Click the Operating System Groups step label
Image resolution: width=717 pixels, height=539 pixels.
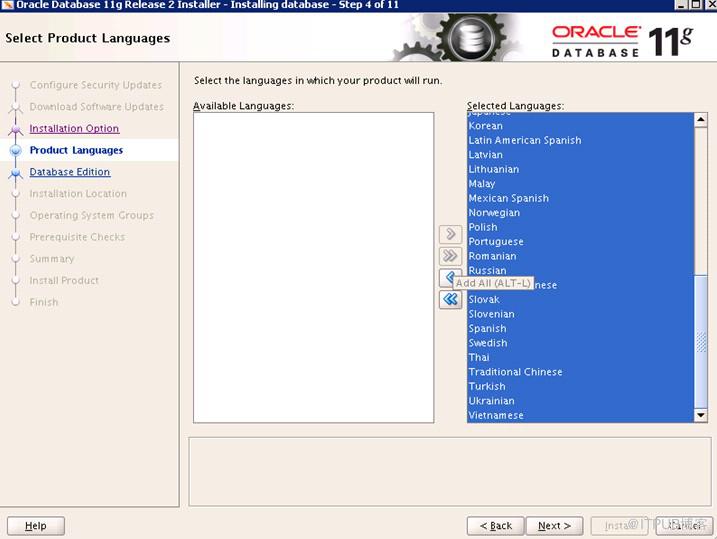click(x=91, y=215)
